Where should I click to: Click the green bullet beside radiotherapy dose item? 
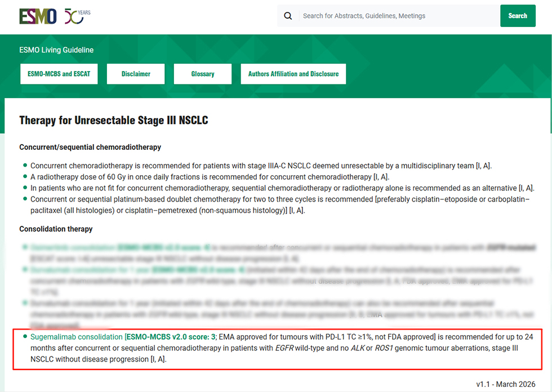pyautogui.click(x=25, y=177)
